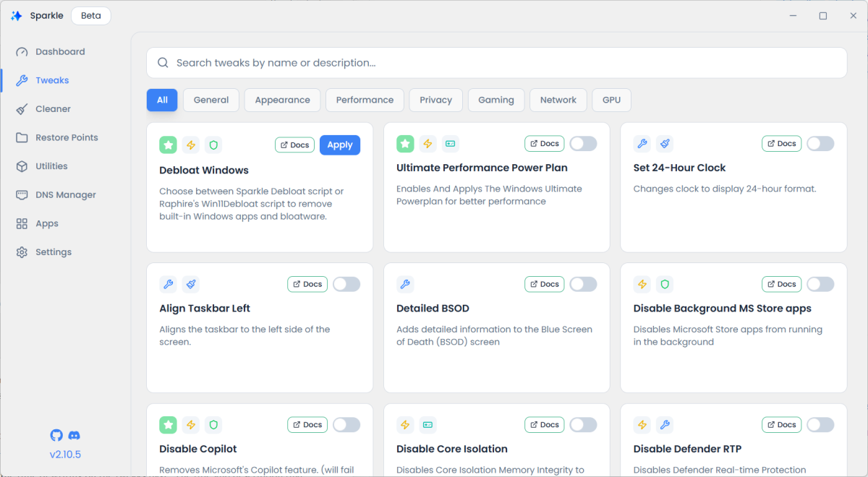Open DNS Manager in sidebar
This screenshot has height=477, width=868.
[65, 195]
